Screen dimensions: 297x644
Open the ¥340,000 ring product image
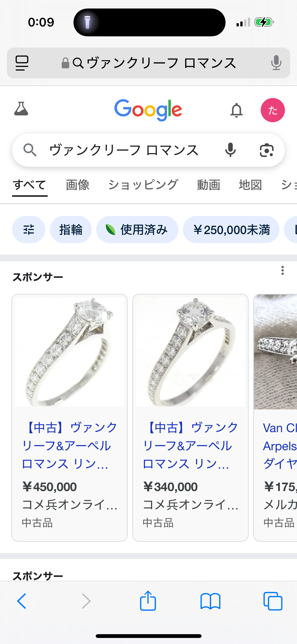190,352
